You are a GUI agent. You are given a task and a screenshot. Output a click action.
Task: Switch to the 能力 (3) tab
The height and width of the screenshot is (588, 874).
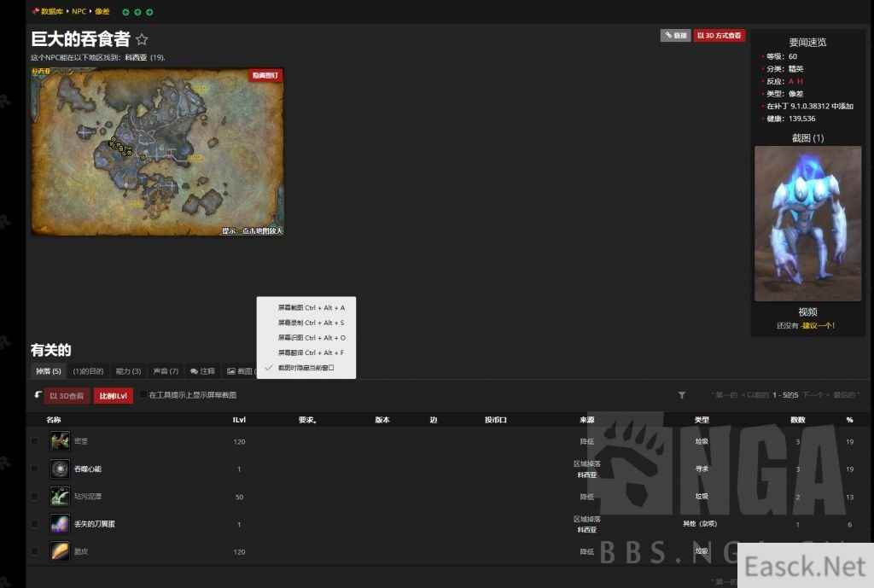128,371
